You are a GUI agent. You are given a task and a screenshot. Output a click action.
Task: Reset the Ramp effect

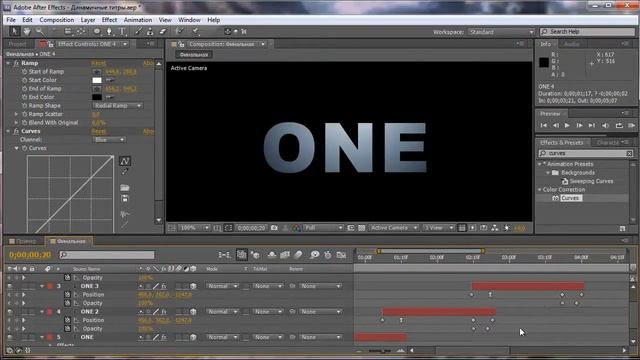[x=98, y=63]
